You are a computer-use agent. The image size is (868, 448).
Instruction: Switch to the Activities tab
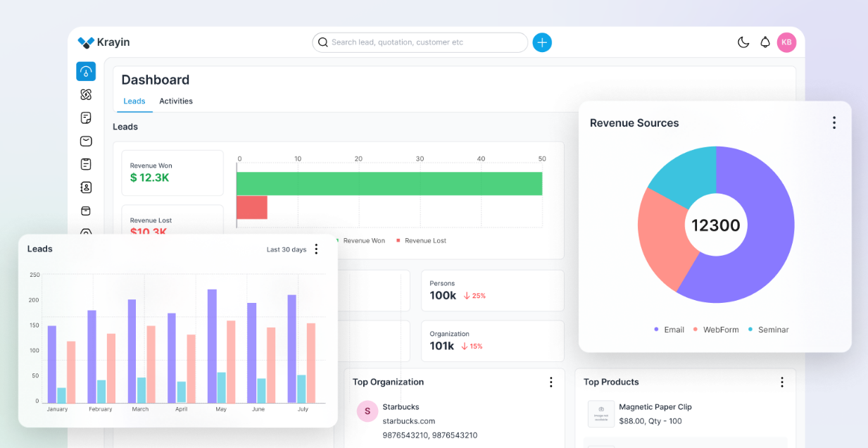pos(176,101)
